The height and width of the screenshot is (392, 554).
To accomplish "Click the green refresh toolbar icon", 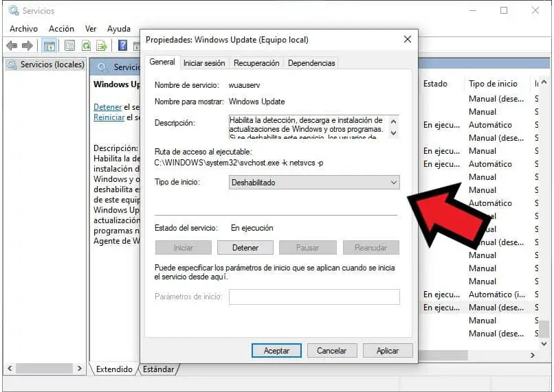I will [86, 45].
